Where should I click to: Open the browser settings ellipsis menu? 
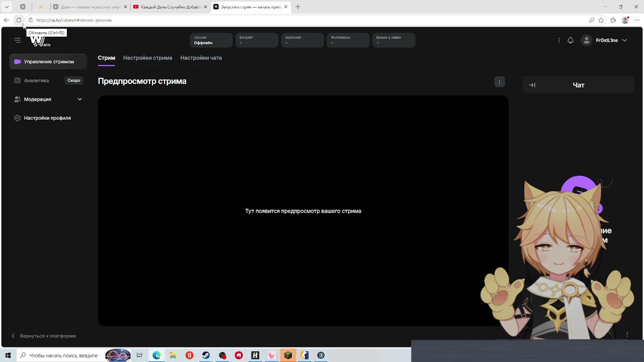[x=637, y=20]
